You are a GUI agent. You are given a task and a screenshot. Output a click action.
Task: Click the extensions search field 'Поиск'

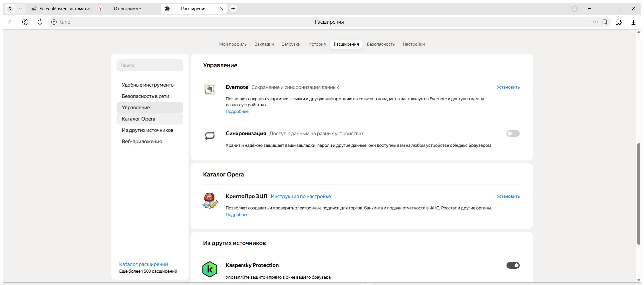click(150, 65)
